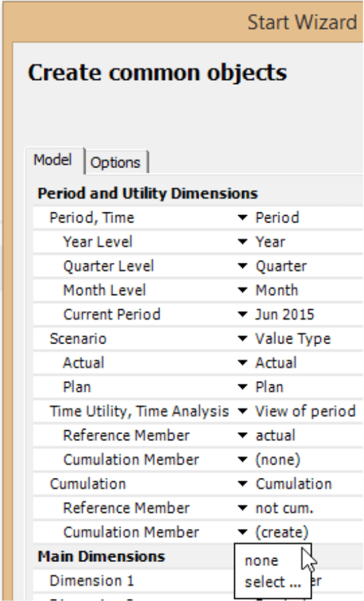364x601 pixels.
Task: Open dropdown arrow next to Year Level
Action: pyautogui.click(x=242, y=242)
